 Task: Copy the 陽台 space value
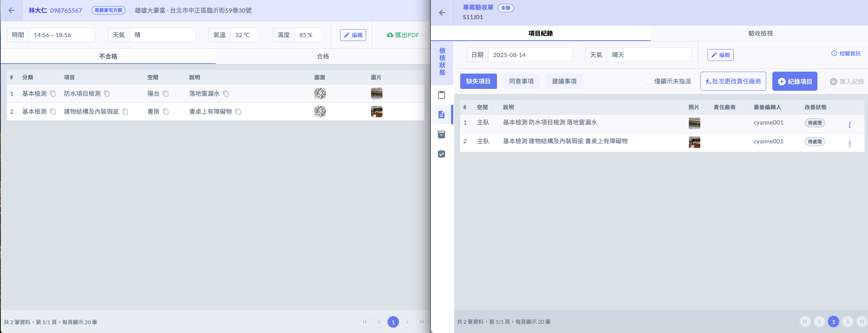166,94
